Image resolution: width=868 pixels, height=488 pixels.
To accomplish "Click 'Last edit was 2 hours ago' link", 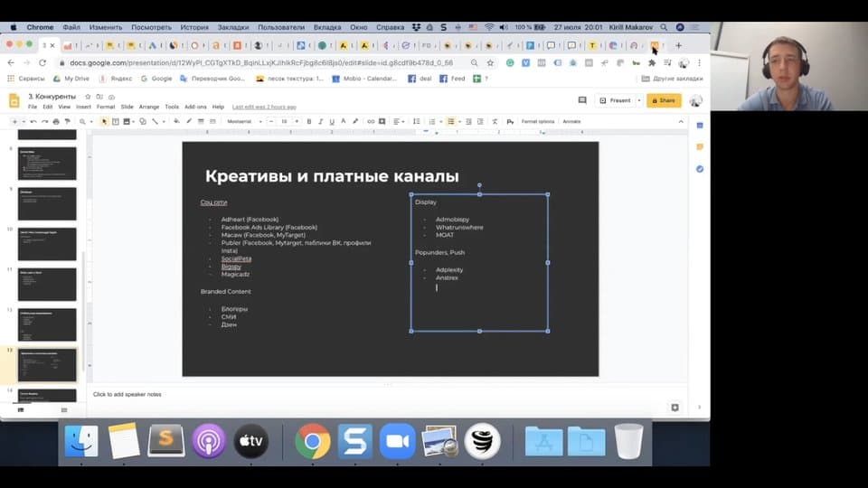I will tap(264, 107).
